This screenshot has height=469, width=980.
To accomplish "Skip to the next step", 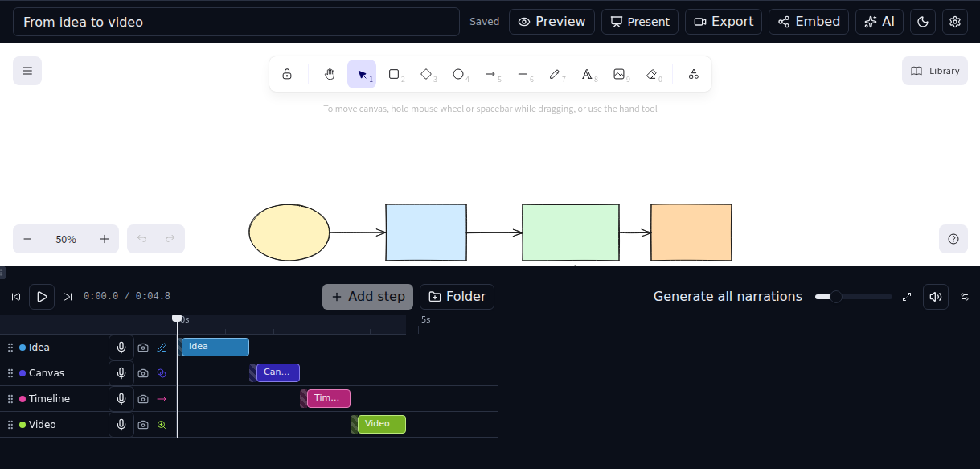I will coord(68,297).
